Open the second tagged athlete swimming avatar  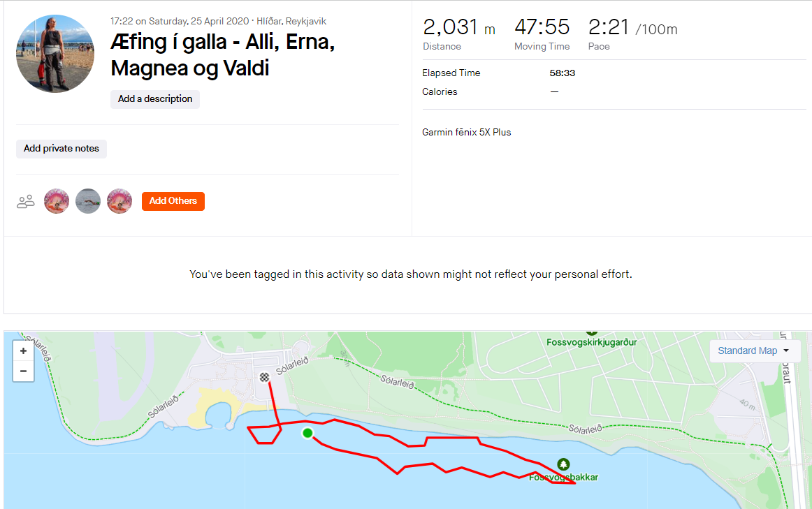click(x=88, y=201)
